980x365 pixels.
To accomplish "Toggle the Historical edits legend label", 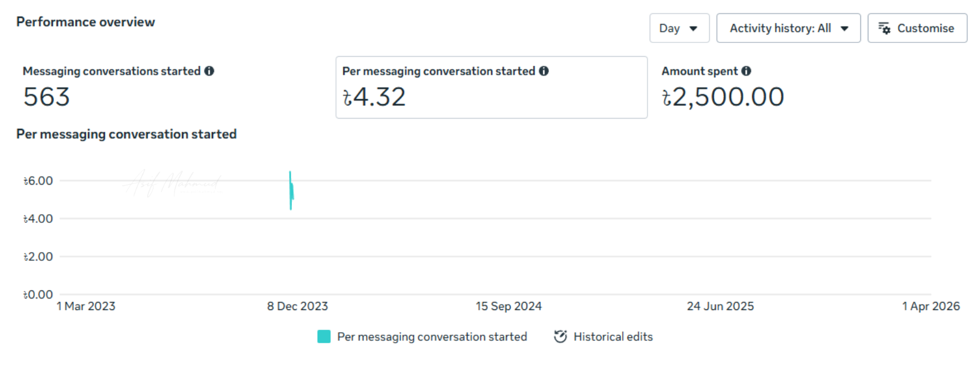I will coord(613,337).
